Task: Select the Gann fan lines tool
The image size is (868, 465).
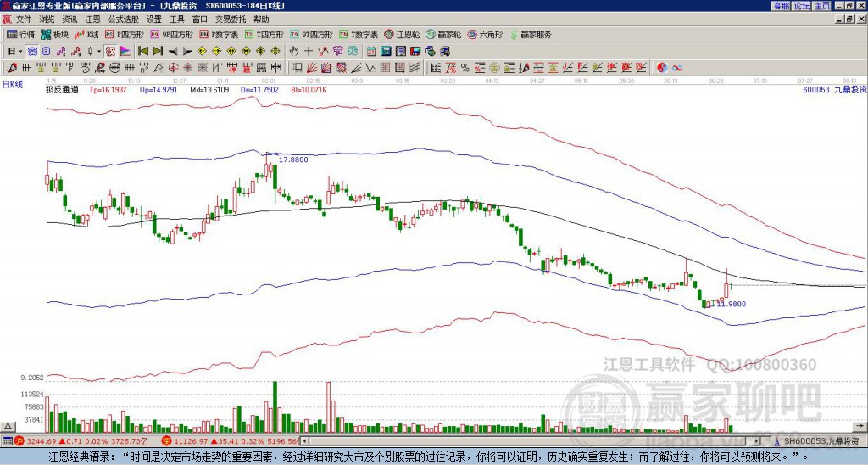Action: click(x=312, y=68)
